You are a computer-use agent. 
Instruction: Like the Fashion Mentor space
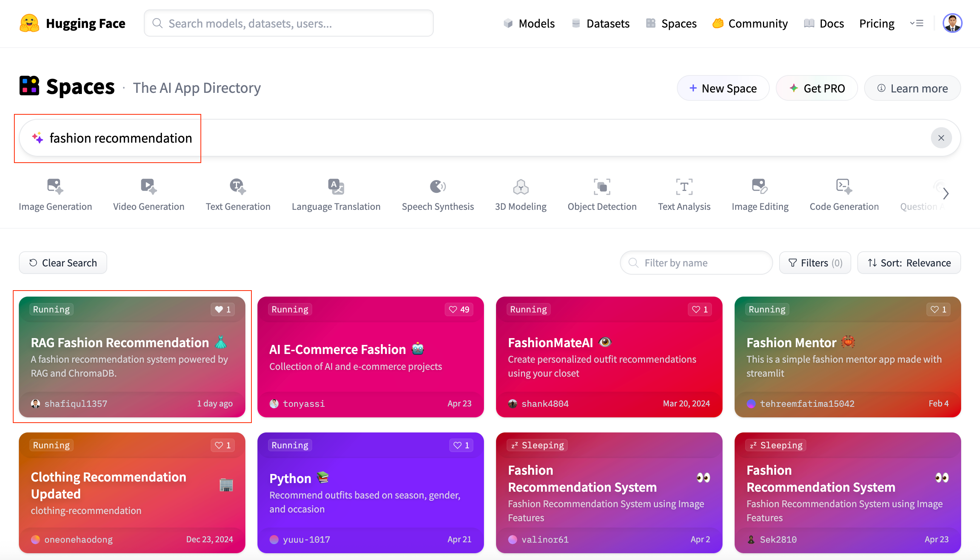point(938,309)
